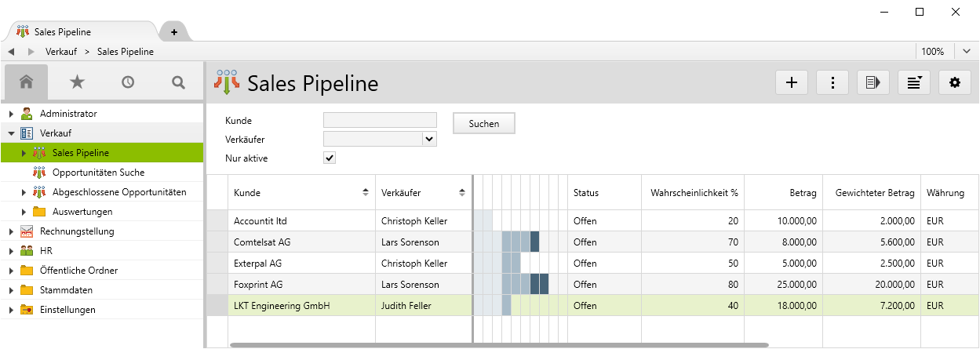This screenshot has width=980, height=349.
Task: Collapse the Verkauf tree node
Action: tap(11, 133)
